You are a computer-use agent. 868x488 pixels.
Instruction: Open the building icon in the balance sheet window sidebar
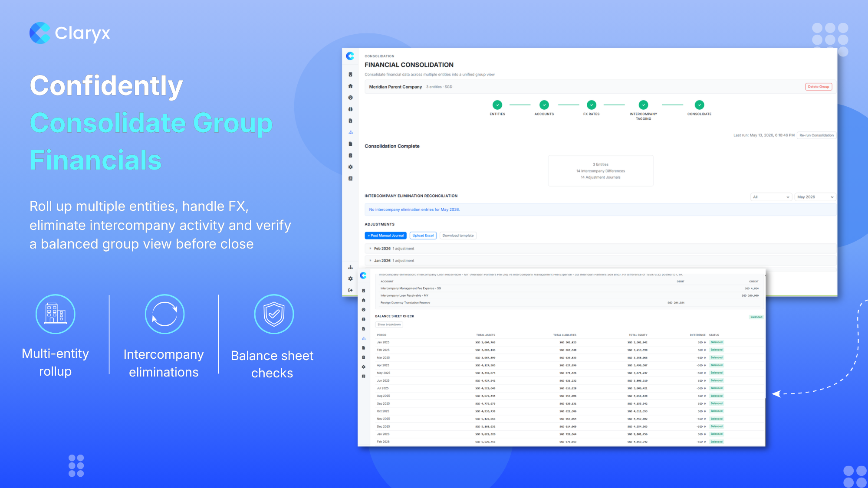click(363, 291)
